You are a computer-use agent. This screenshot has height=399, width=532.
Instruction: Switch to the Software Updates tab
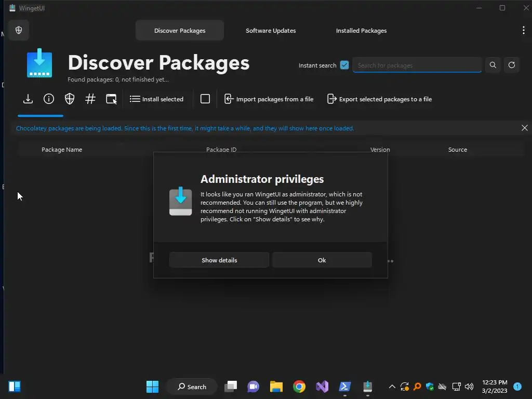pos(270,31)
